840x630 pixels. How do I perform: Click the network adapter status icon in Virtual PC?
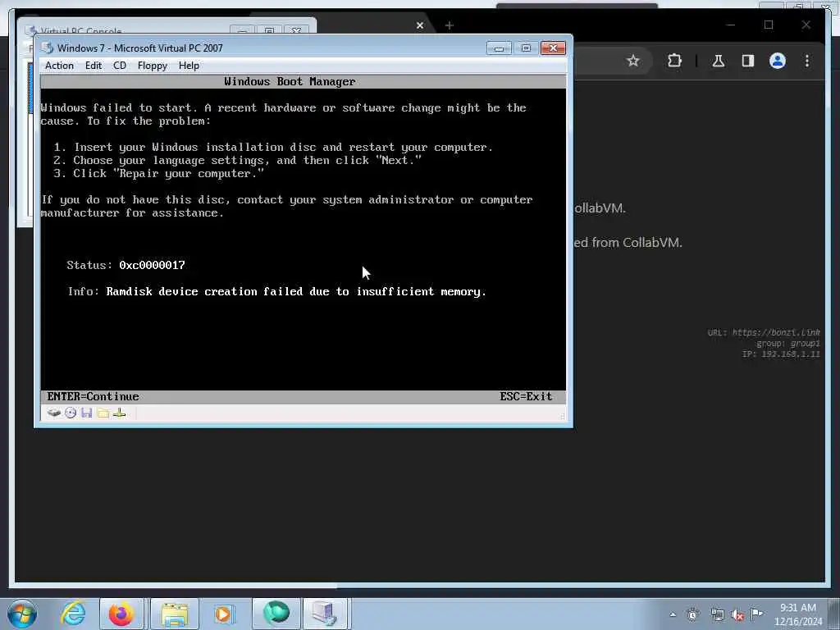click(x=120, y=413)
